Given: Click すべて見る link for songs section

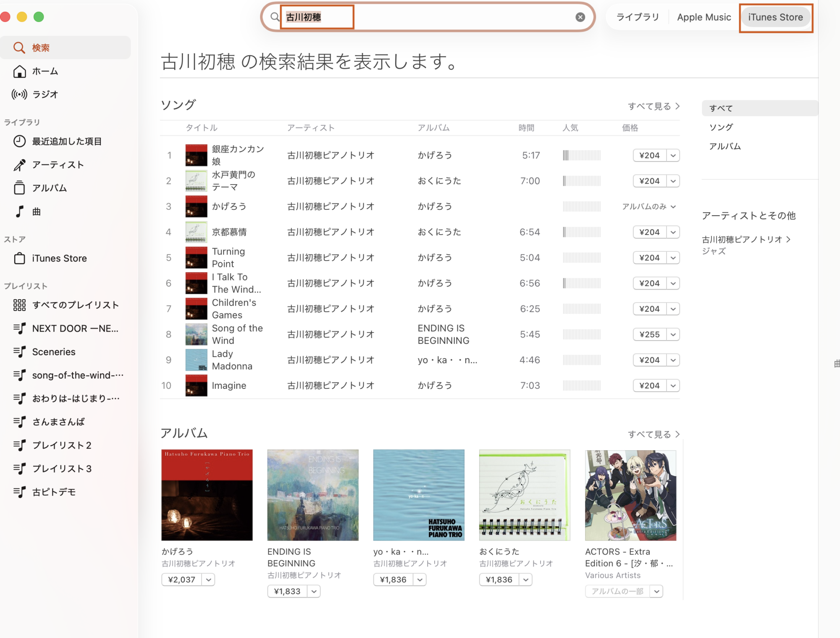Looking at the screenshot, I should [x=653, y=106].
